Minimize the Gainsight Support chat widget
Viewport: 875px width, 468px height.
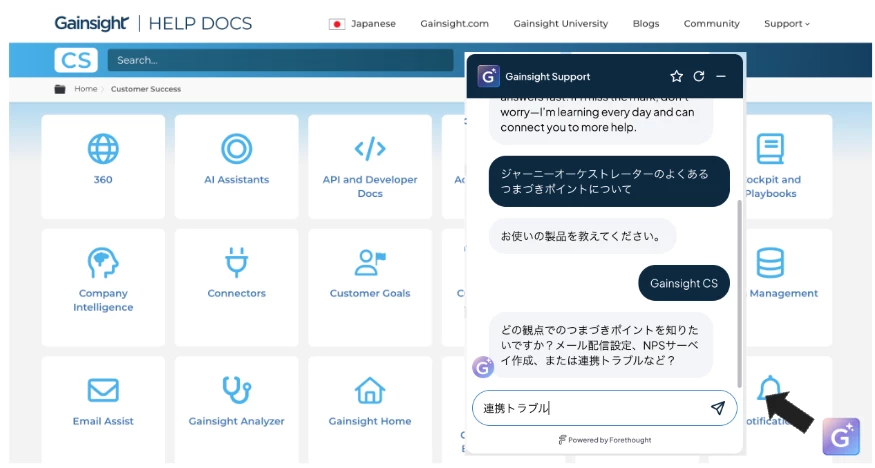coord(721,76)
